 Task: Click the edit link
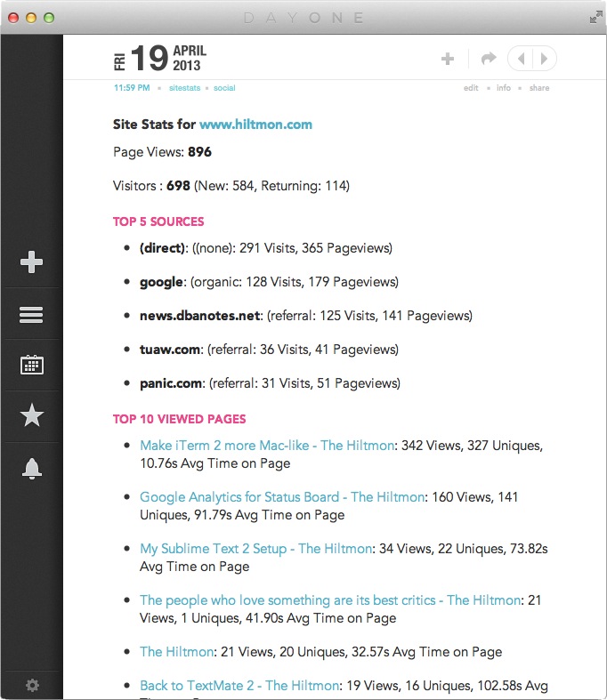(471, 88)
